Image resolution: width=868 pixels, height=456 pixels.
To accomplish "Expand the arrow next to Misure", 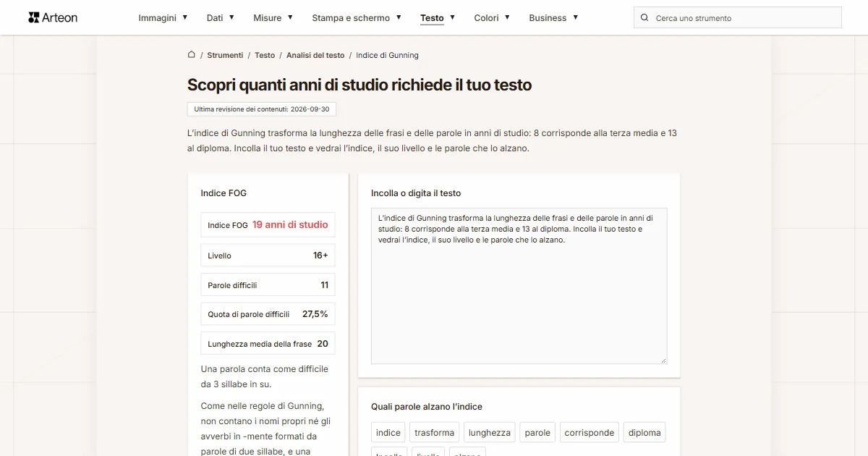I will coord(290,17).
